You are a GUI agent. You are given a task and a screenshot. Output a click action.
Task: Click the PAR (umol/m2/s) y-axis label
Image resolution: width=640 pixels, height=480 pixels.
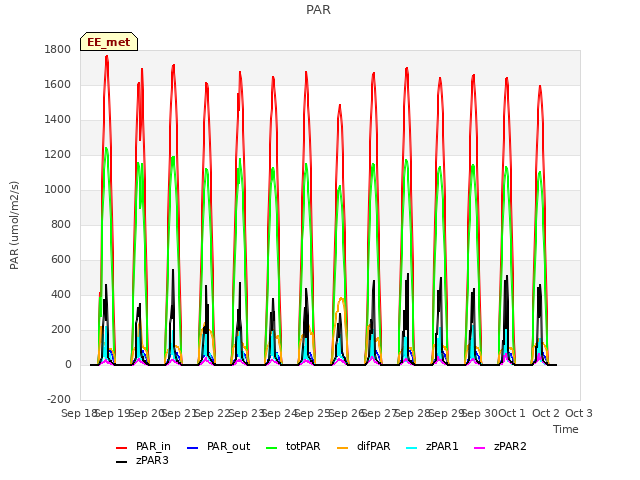(14, 225)
